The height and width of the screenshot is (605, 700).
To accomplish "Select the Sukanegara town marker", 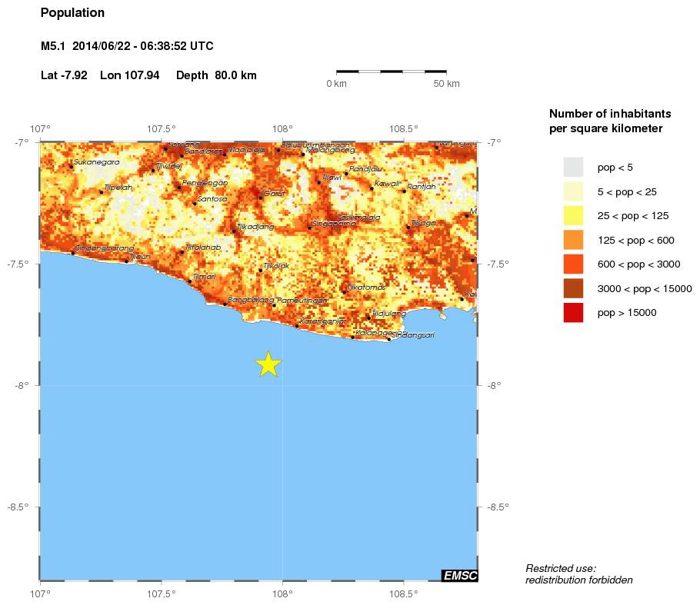I will coord(72,166).
